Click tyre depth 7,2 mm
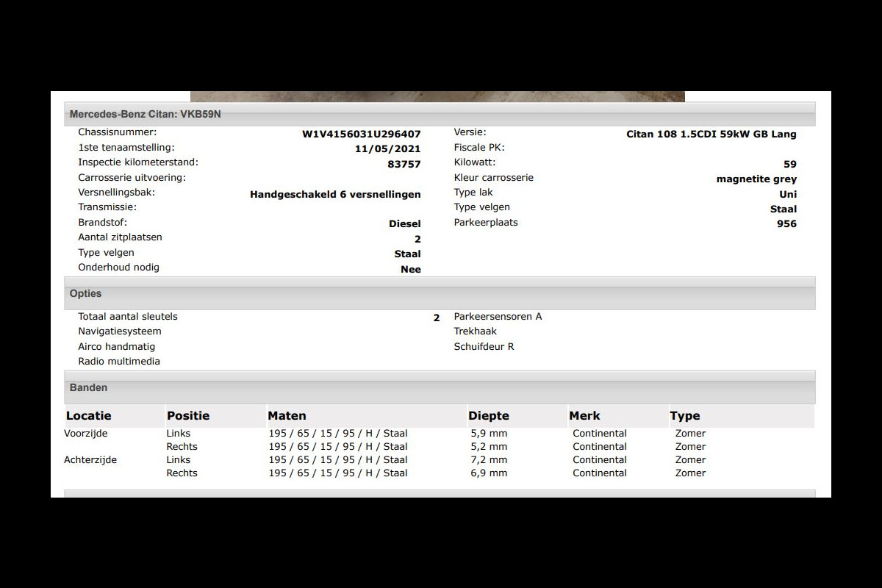 489,460
